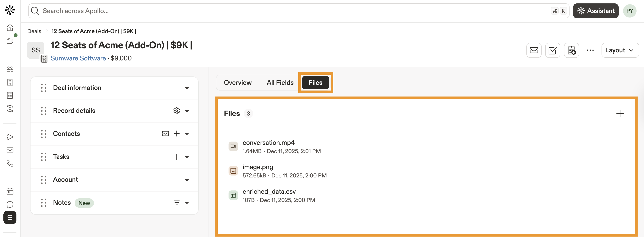
Task: Click the create task checkmark button
Action: tap(552, 50)
